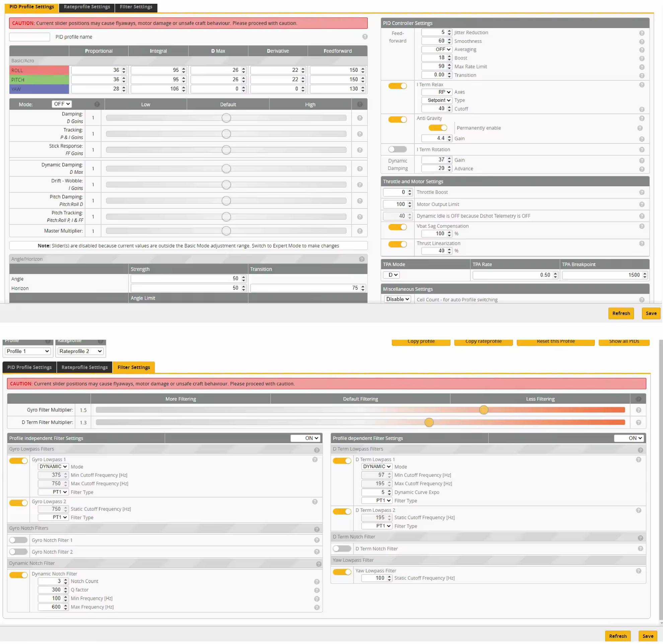Click help icon on Damping D Gains row

[x=360, y=118]
